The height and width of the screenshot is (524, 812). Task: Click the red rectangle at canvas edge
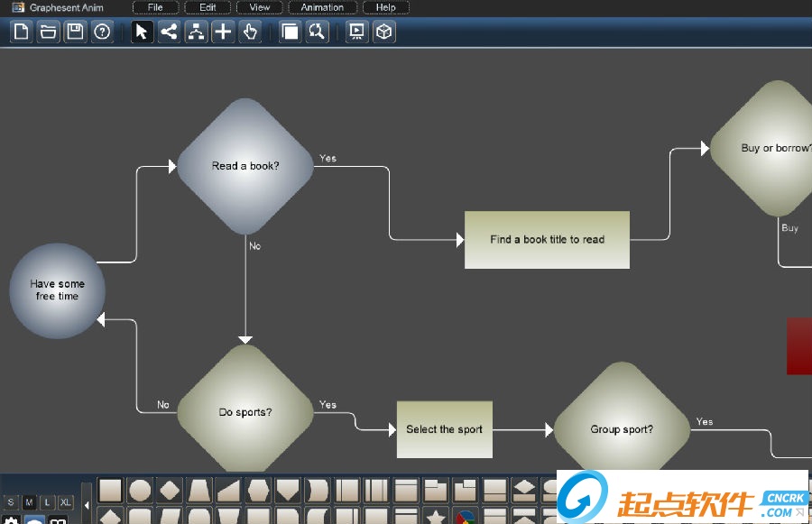pyautogui.click(x=799, y=346)
